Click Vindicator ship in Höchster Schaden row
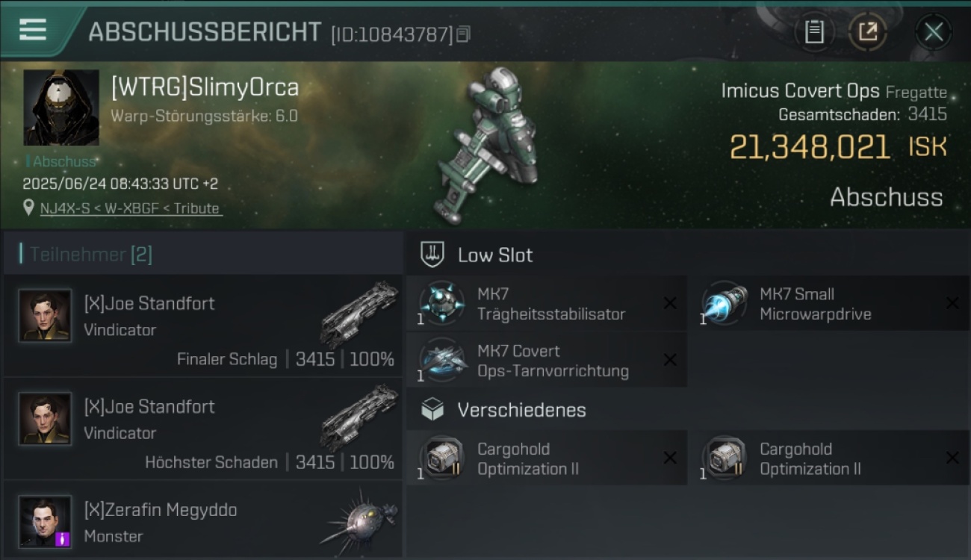 tap(359, 417)
